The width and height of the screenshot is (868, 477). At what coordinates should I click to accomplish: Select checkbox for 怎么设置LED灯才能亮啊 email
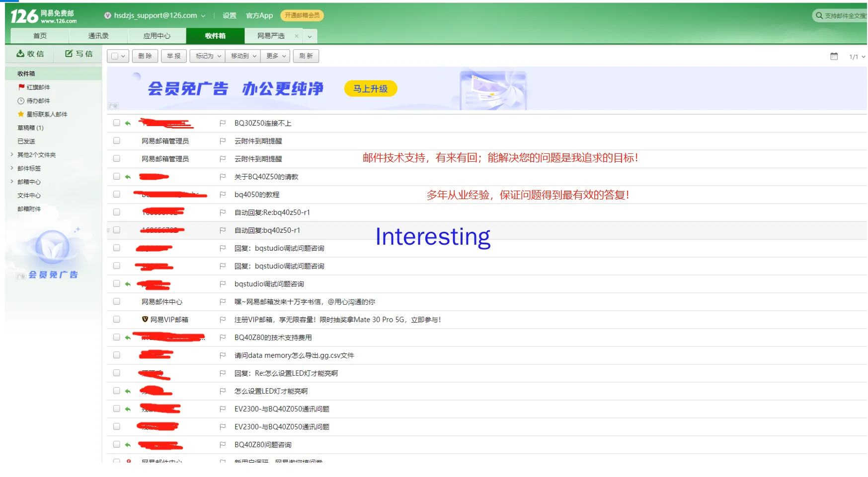[x=117, y=391]
